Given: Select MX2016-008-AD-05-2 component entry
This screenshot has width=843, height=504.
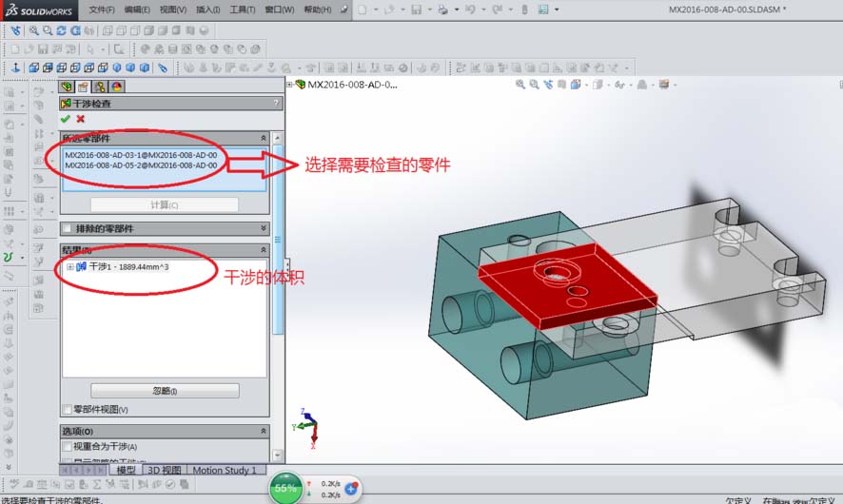Looking at the screenshot, I should tap(141, 165).
